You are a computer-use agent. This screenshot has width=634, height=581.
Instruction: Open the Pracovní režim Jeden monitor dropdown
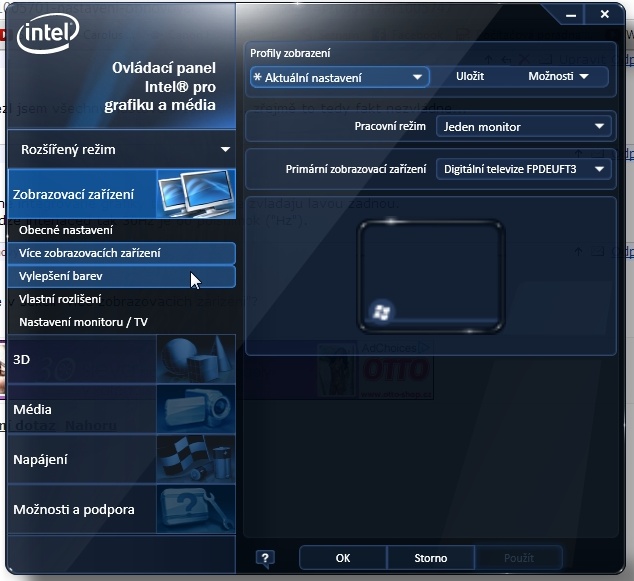[524, 127]
